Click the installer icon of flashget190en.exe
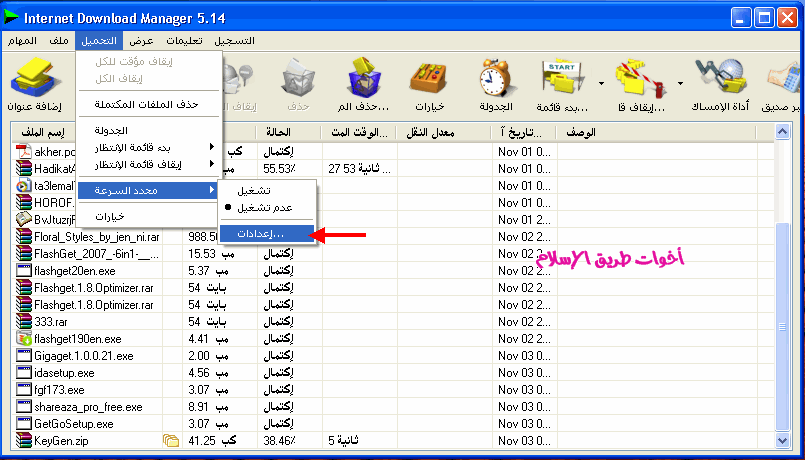Image resolution: width=805 pixels, height=460 pixels. point(24,338)
